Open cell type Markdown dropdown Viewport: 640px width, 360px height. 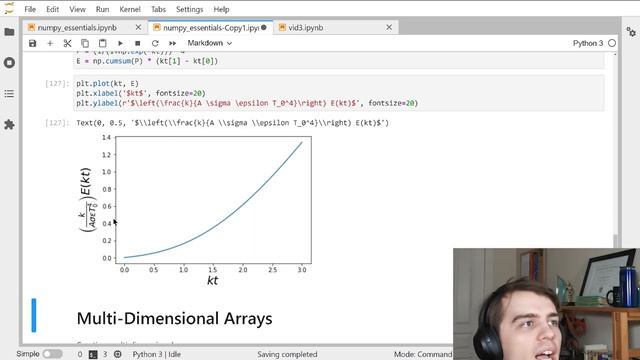click(x=209, y=43)
